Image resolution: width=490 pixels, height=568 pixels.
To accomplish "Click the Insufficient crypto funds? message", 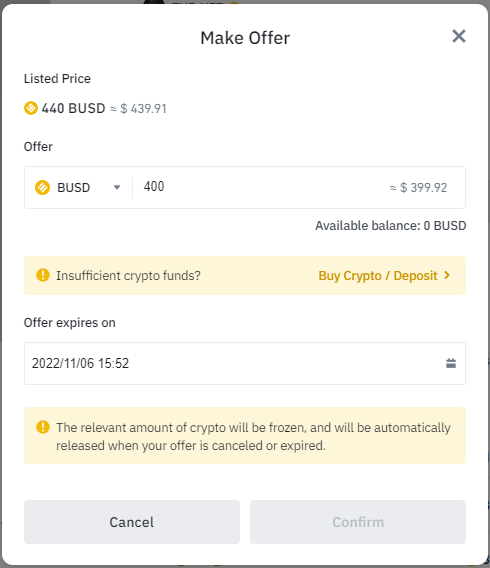I will [x=128, y=276].
